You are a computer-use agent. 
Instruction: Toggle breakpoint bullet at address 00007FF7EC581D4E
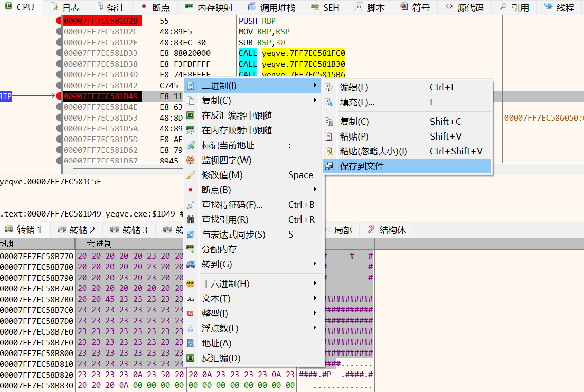[x=59, y=107]
